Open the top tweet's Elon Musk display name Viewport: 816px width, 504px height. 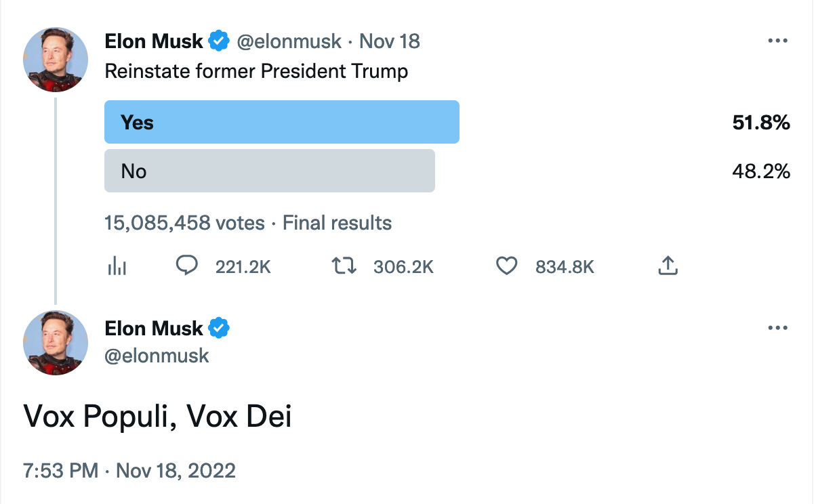(x=154, y=41)
